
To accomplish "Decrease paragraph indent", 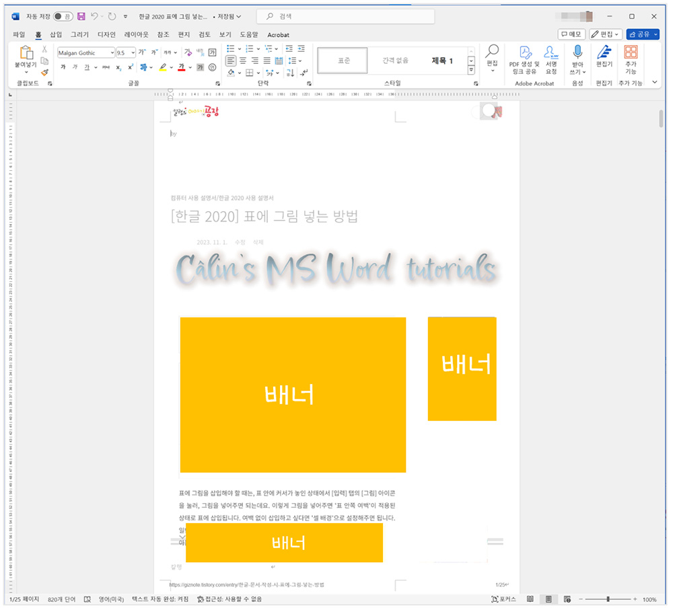I will point(289,48).
